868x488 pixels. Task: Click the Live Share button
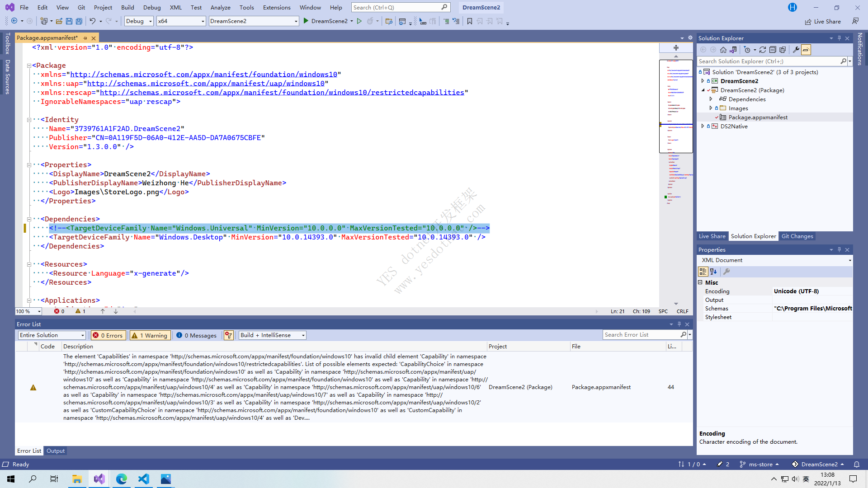point(823,21)
